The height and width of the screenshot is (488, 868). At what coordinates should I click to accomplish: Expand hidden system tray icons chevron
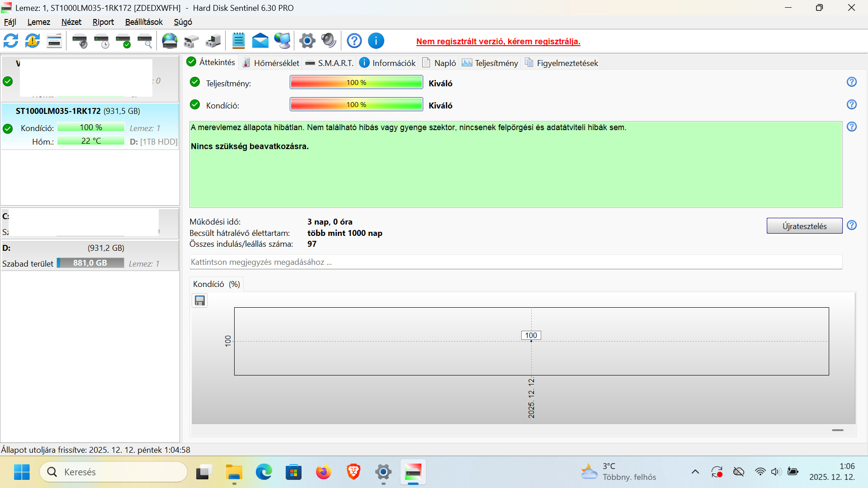tap(695, 472)
